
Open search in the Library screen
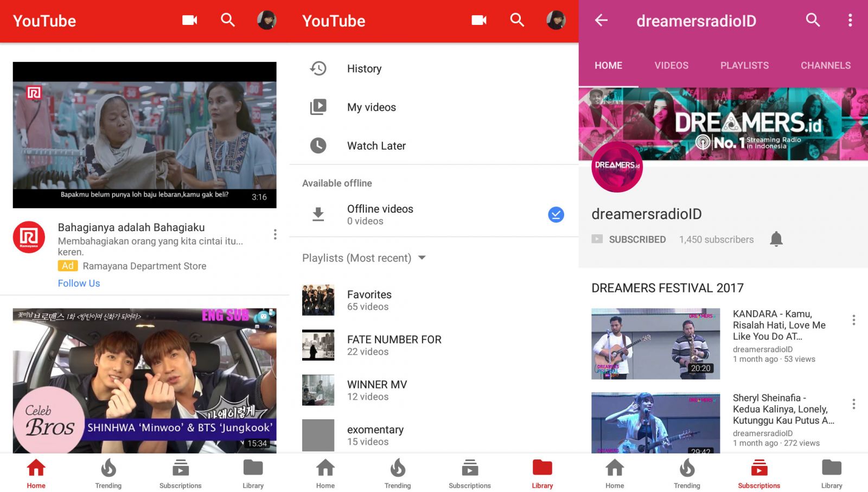pyautogui.click(x=518, y=20)
